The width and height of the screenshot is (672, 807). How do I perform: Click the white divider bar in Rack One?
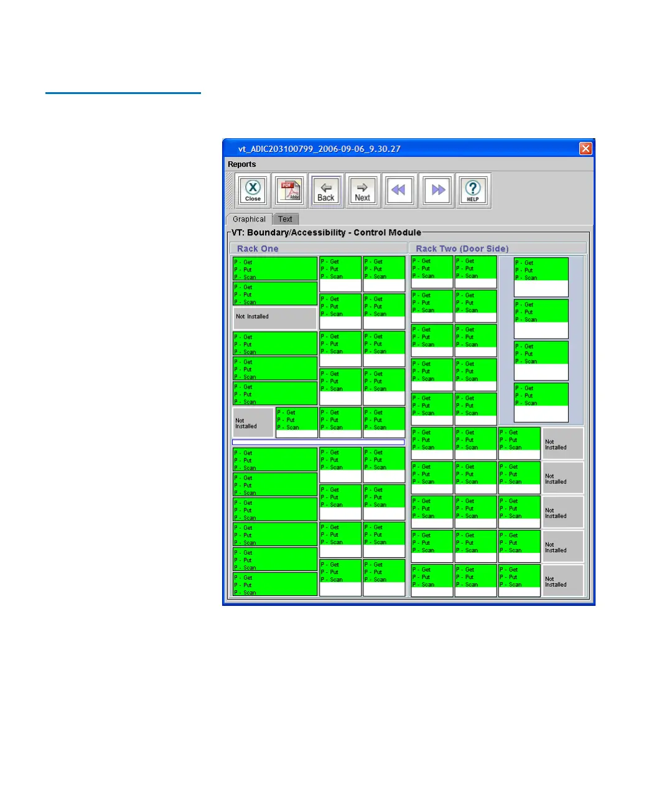pos(319,443)
